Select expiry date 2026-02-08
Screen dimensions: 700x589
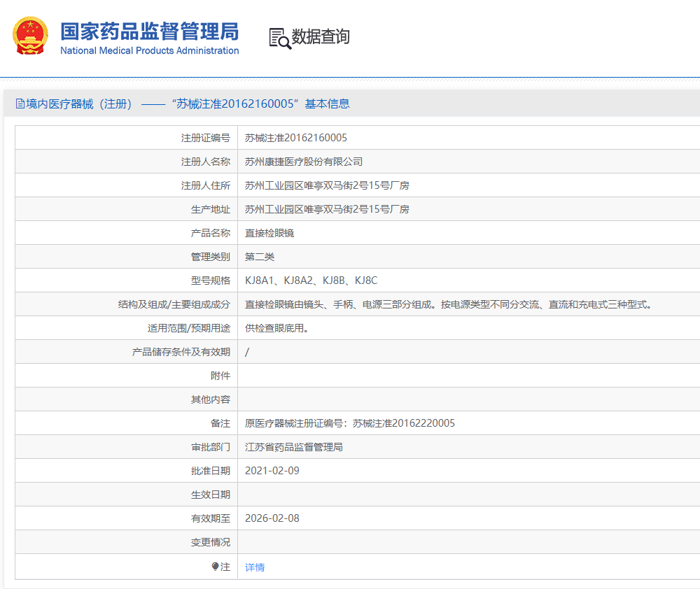click(272, 518)
